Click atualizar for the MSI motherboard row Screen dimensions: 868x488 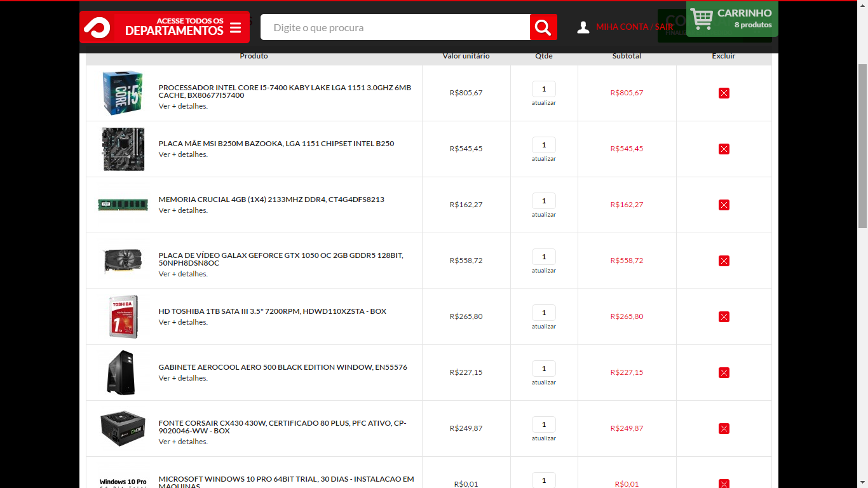544,159
